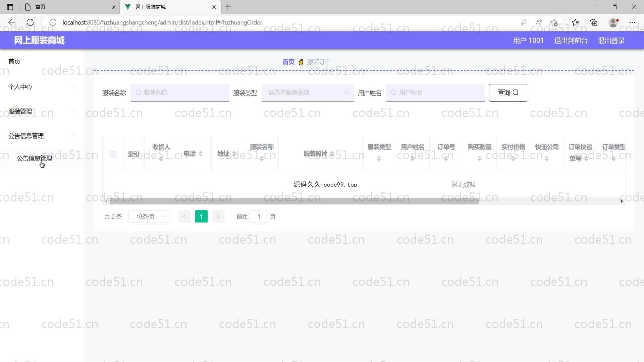Close the 首页 browser tab

click(x=114, y=7)
